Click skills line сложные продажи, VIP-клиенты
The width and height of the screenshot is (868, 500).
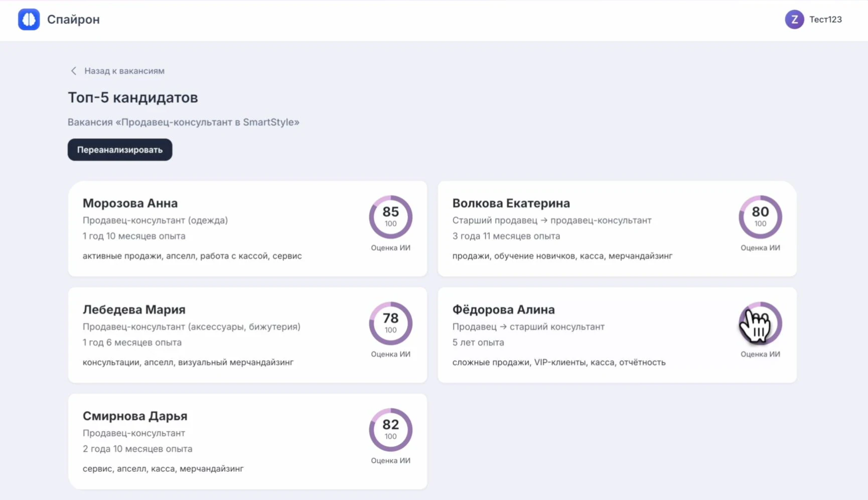click(x=559, y=362)
